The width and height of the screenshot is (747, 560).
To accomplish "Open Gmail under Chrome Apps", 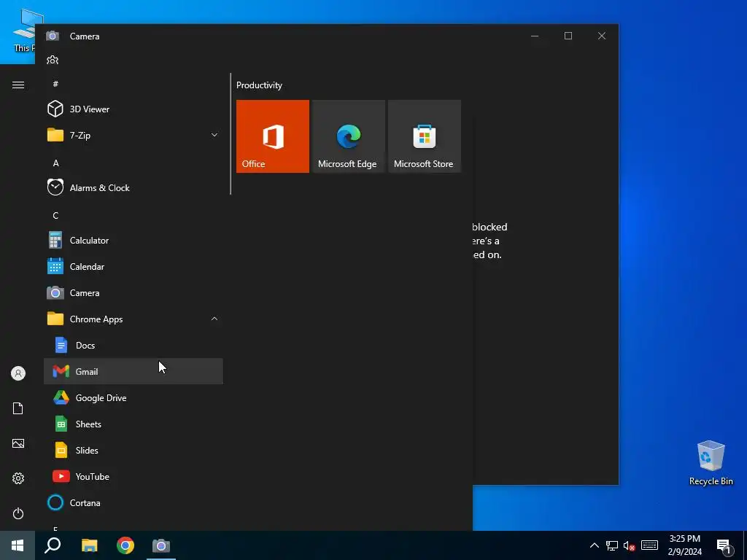I will [x=133, y=371].
